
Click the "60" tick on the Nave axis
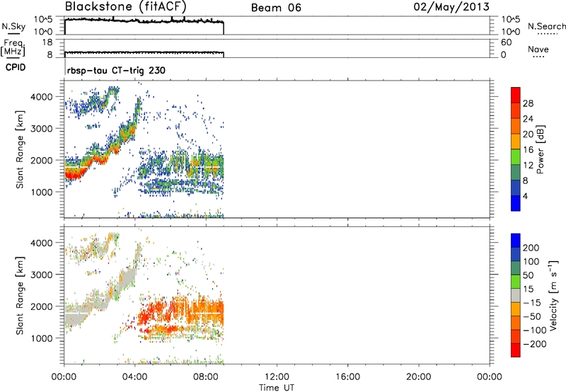[x=506, y=42]
